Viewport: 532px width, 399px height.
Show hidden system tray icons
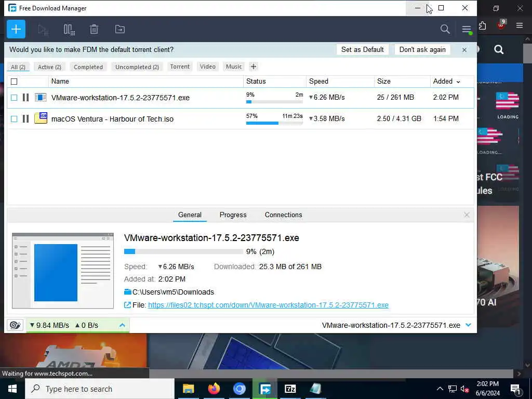pyautogui.click(x=440, y=389)
